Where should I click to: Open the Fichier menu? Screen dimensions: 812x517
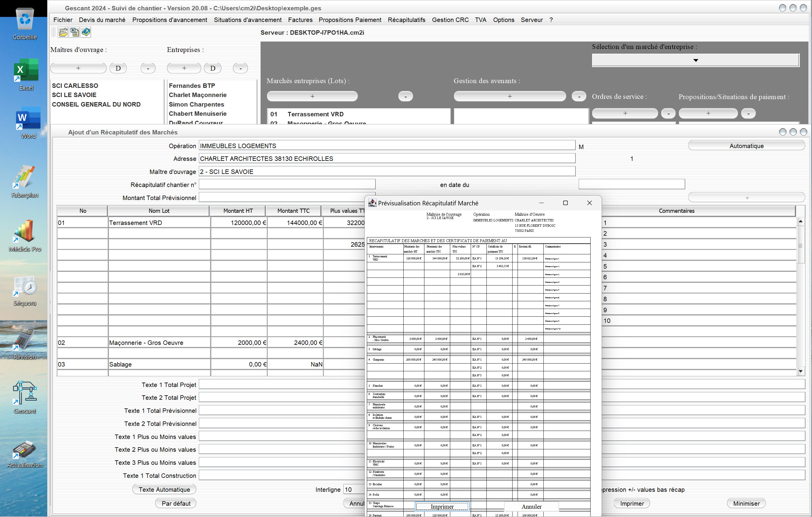pos(63,20)
